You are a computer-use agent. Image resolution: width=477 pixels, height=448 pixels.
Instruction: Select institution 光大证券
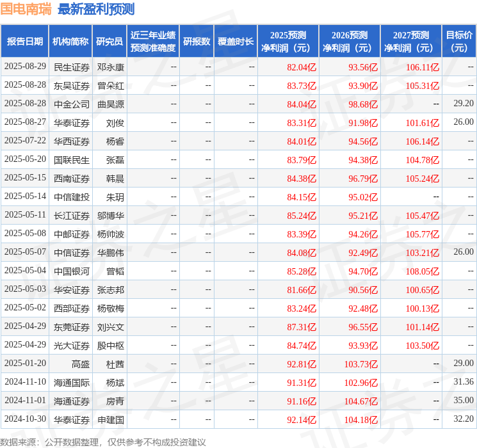[x=72, y=346]
